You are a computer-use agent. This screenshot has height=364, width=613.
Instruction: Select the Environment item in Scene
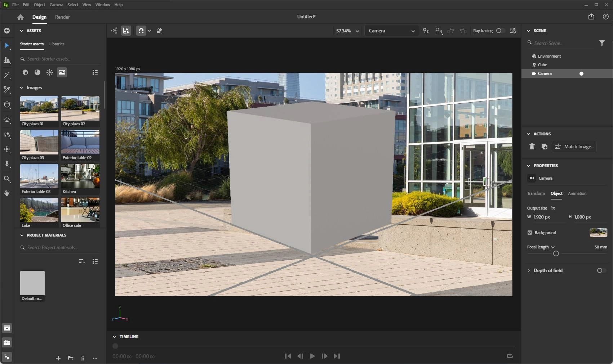pos(567,56)
